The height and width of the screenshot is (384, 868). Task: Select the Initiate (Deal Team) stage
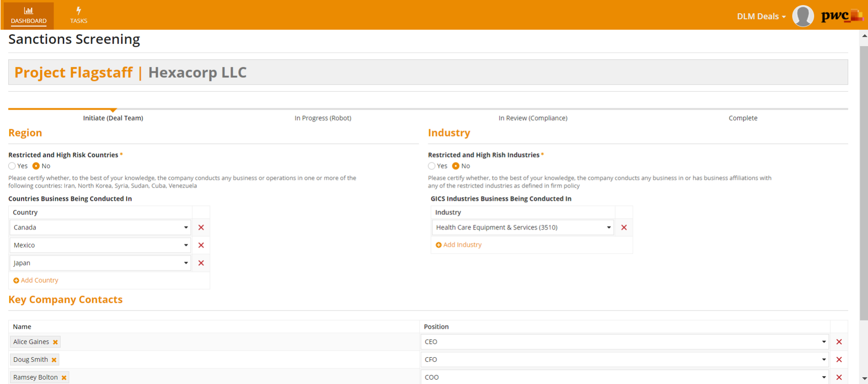coord(113,118)
